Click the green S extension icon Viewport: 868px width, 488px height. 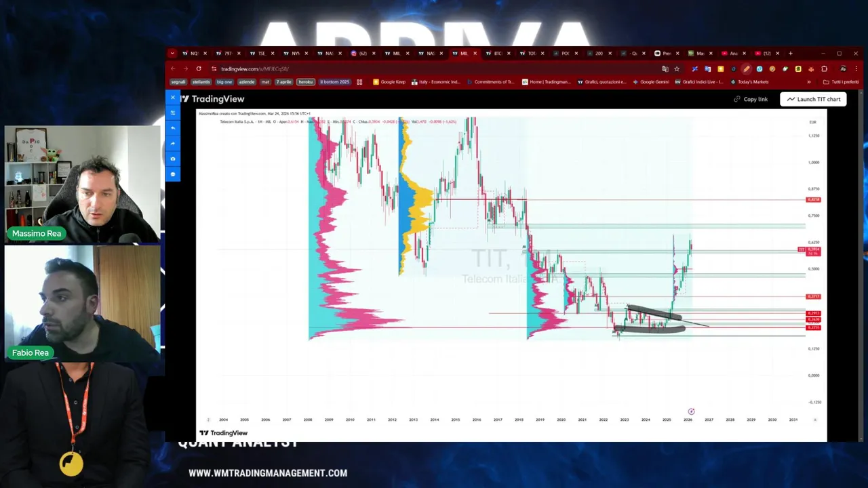[x=798, y=68]
